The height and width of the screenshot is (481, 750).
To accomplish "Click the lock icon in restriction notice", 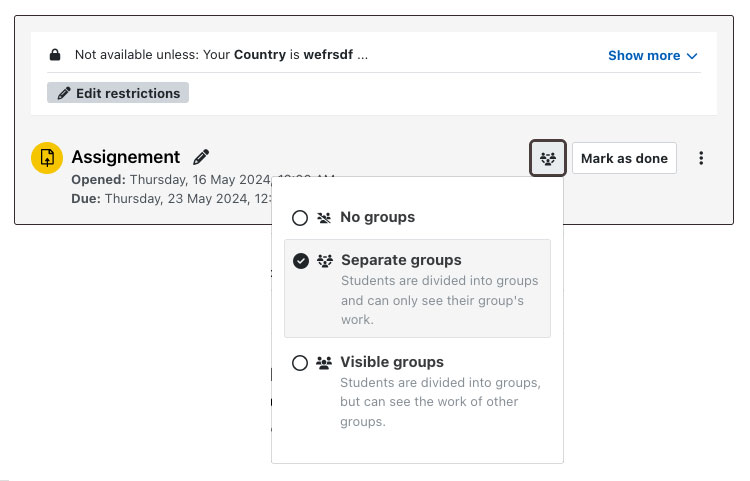I will pos(55,55).
